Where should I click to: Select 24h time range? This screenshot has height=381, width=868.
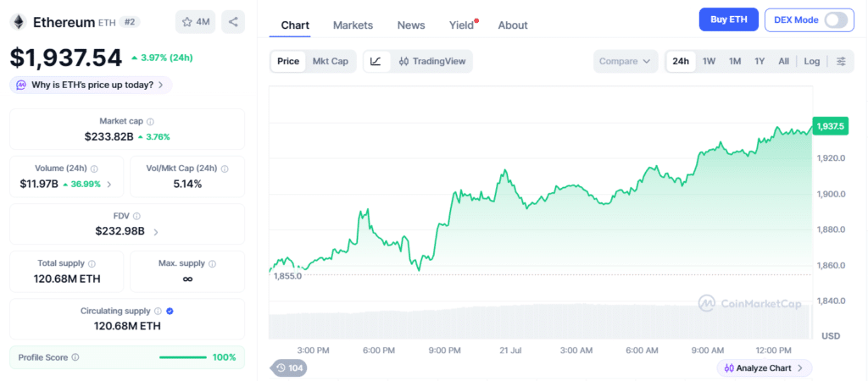681,61
